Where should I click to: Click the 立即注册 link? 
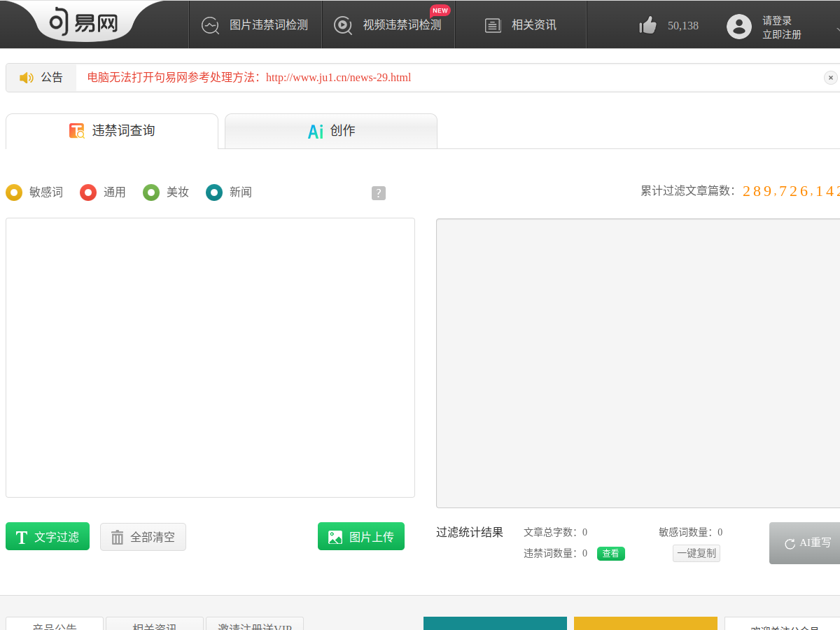click(x=782, y=34)
